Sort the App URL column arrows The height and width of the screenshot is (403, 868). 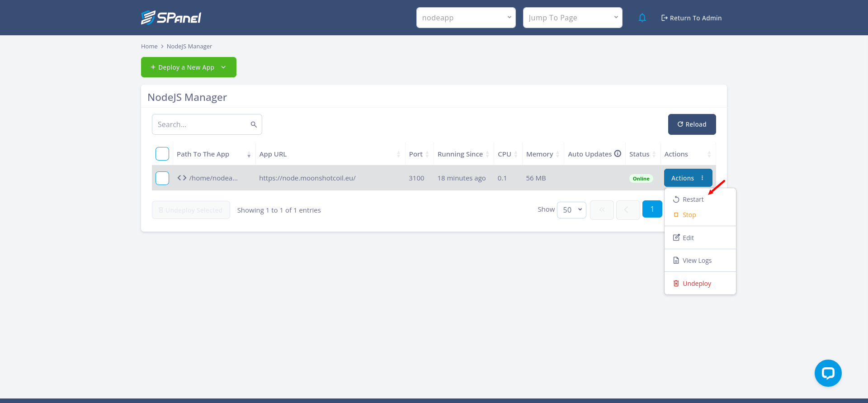[398, 154]
